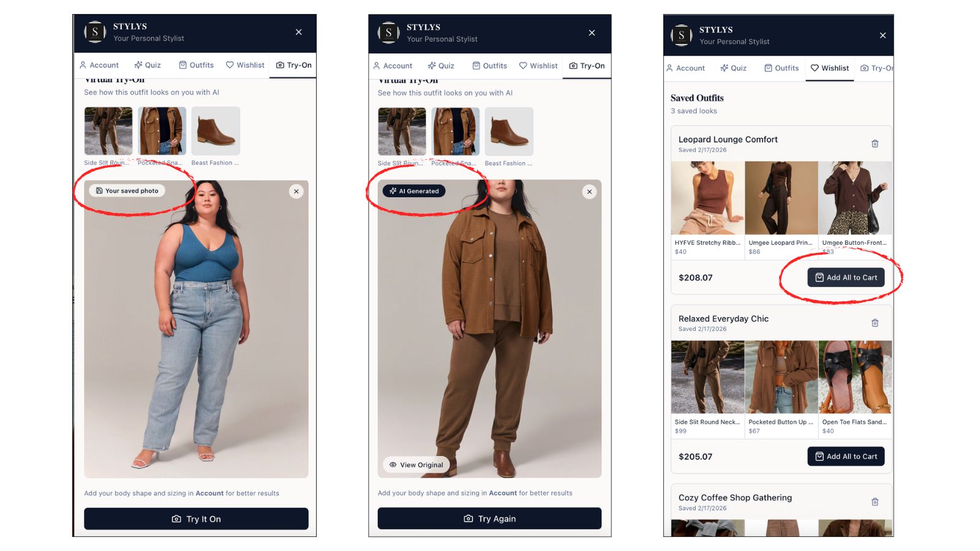Select Side Slit thumbnail in Try It On panel
The height and width of the screenshot is (551, 980).
pos(108,131)
